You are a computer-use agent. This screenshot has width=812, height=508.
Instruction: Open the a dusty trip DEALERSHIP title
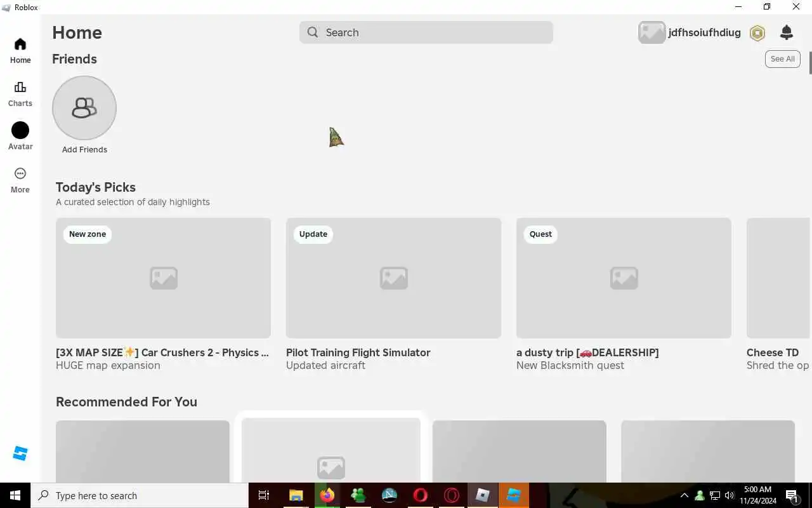[587, 352]
